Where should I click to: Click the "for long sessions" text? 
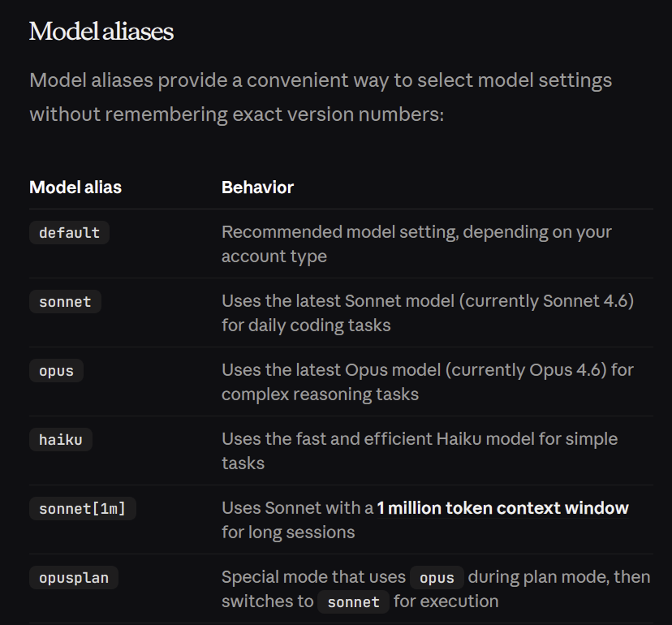[x=288, y=532]
